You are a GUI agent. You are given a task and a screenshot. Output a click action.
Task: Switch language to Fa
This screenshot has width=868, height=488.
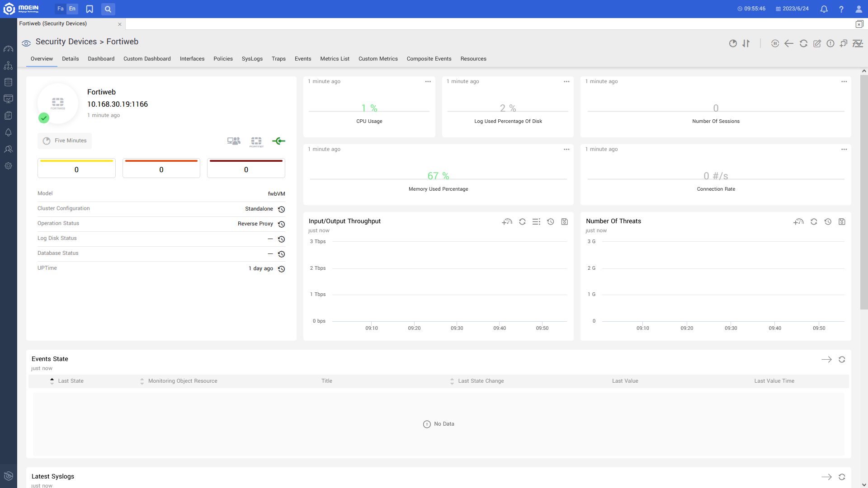pos(61,9)
